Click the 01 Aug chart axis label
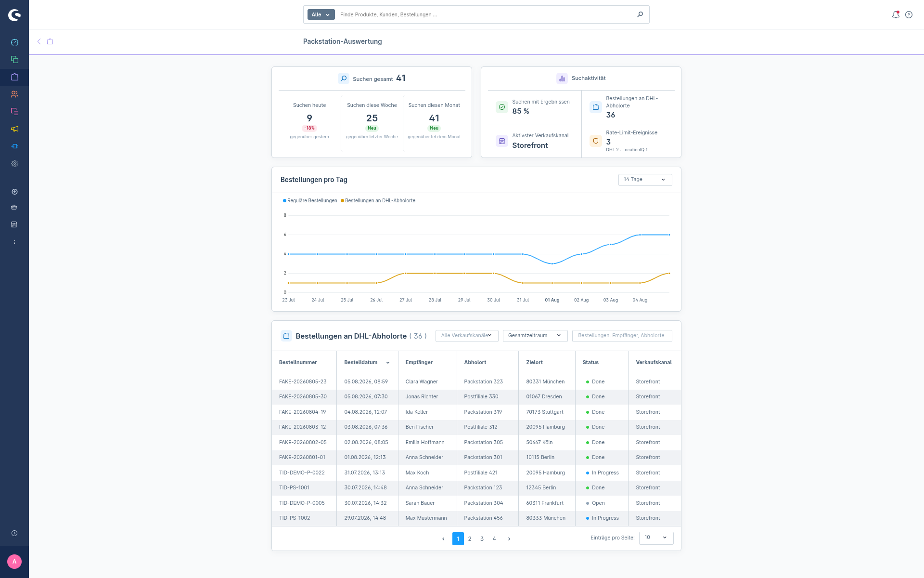 click(552, 300)
